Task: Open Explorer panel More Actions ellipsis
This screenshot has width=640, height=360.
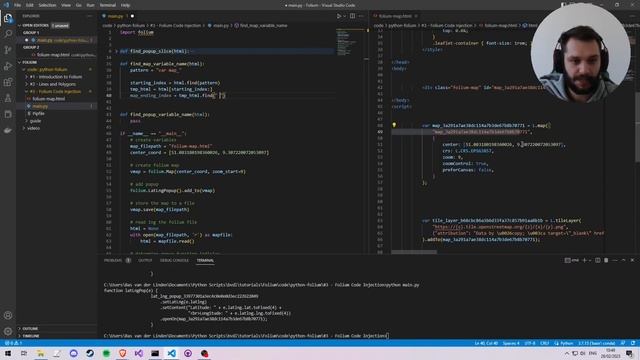Action: click(x=90, y=16)
